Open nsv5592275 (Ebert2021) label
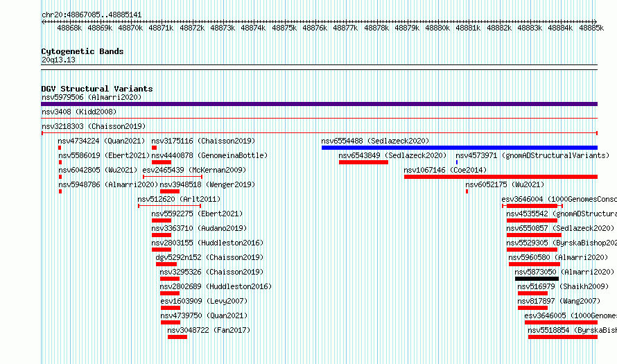 pos(197,214)
